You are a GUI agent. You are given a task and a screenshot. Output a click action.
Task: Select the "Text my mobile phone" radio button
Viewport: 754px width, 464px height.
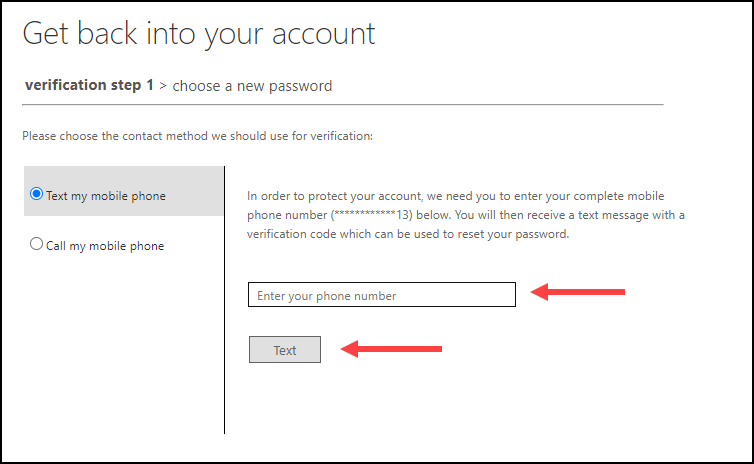[x=37, y=195]
